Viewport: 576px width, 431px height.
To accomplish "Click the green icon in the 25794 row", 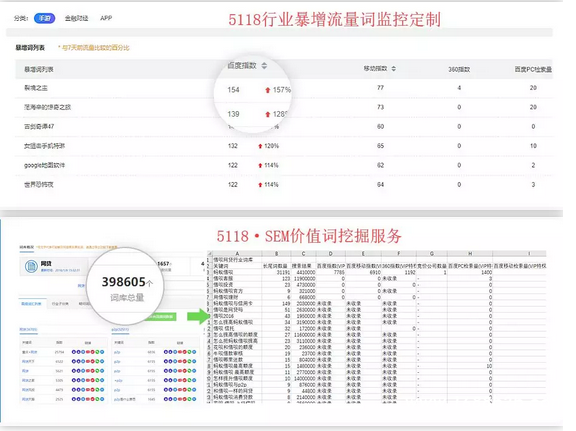I will (x=97, y=352).
